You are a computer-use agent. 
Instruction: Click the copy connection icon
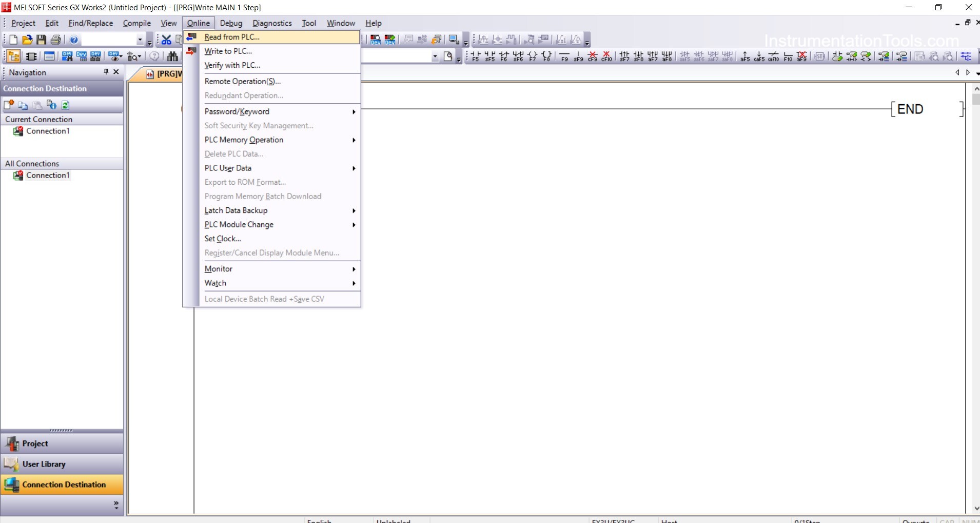(x=23, y=105)
